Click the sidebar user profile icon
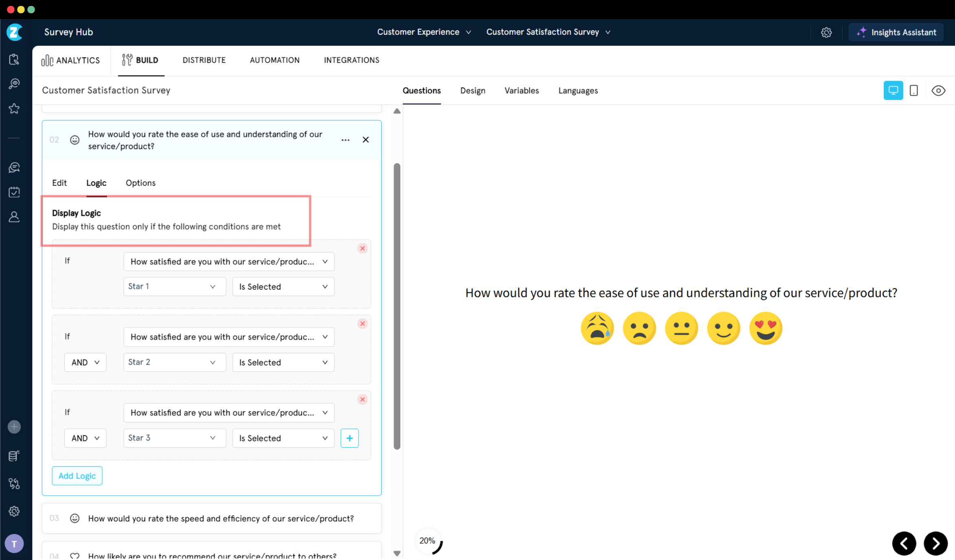The width and height of the screenshot is (955, 560). pos(14,217)
